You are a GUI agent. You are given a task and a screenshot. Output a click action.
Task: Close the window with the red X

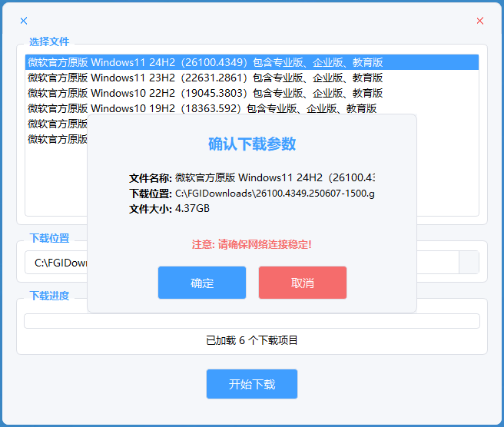(480, 21)
